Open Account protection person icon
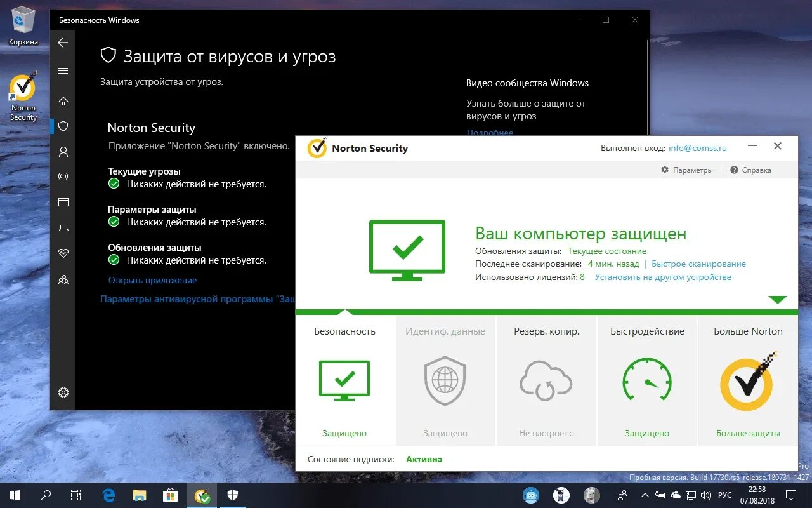The image size is (812, 508). [63, 152]
